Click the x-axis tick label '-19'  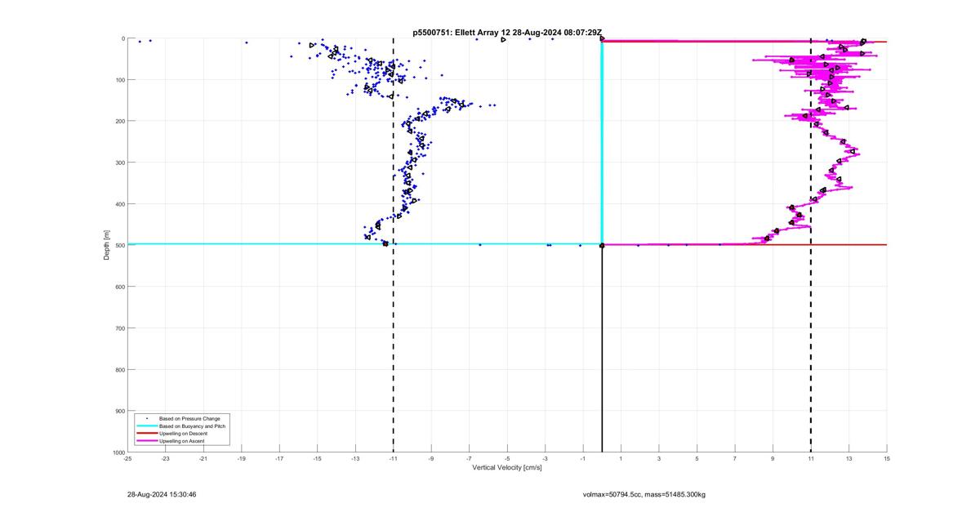[241, 458]
